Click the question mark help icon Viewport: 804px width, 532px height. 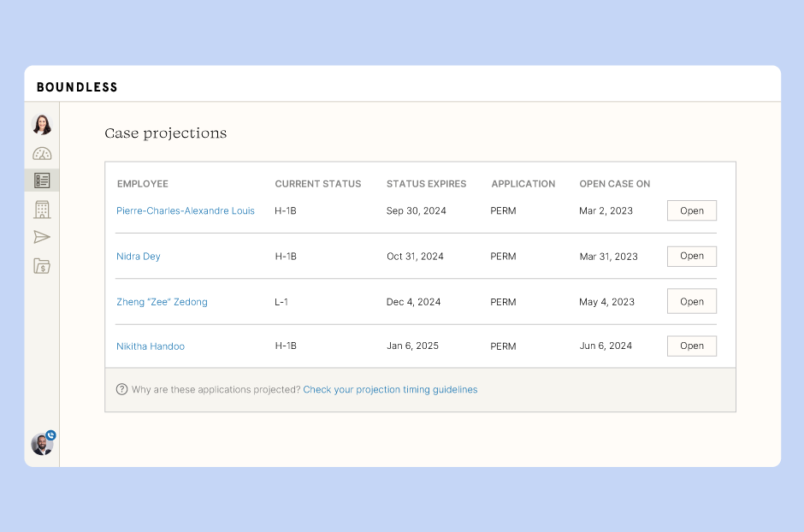[x=121, y=389]
